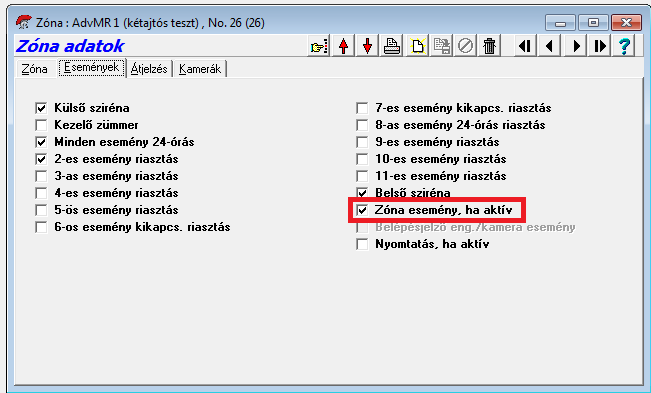
Task: Click the red up arrow icon
Action: click(x=343, y=46)
